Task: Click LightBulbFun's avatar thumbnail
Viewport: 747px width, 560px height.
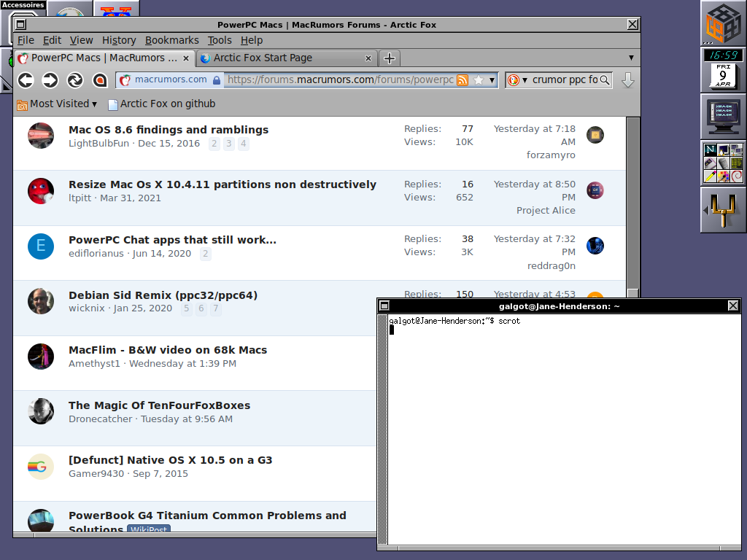Action: point(41,136)
